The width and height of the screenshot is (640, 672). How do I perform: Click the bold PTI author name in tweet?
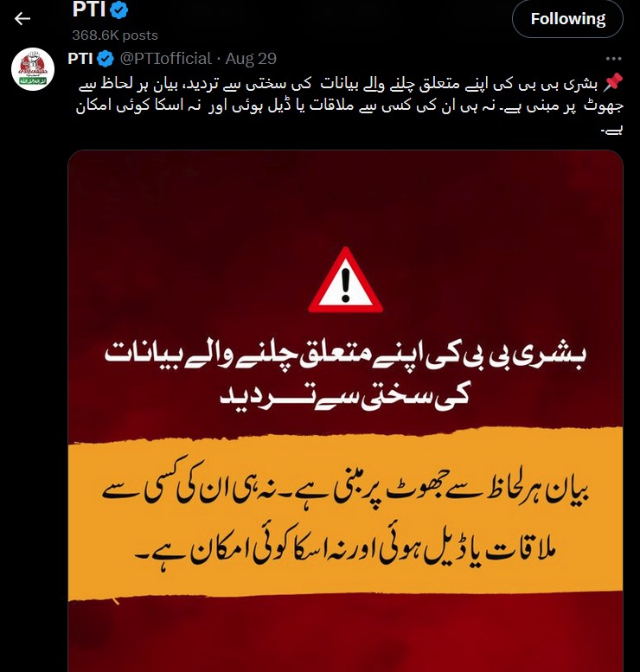tap(80, 59)
